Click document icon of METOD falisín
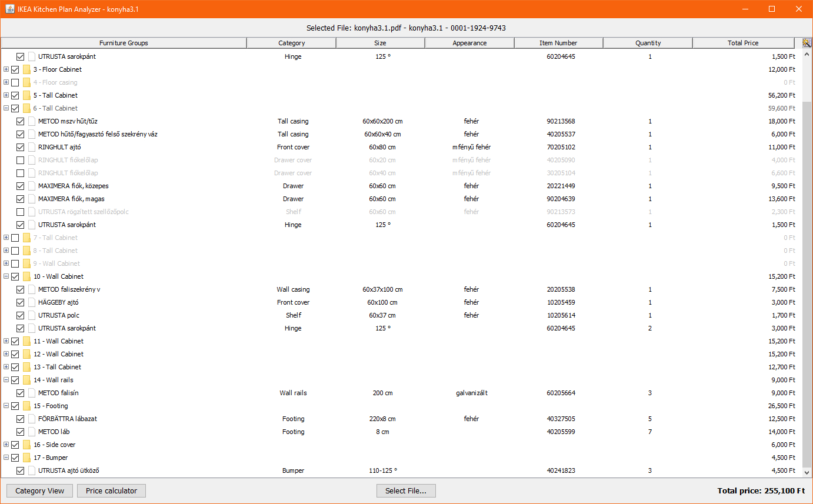The height and width of the screenshot is (504, 813). pos(32,393)
